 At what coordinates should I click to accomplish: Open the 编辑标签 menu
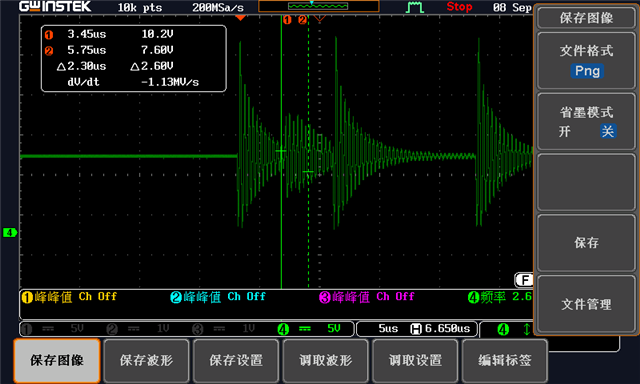pyautogui.click(x=504, y=361)
